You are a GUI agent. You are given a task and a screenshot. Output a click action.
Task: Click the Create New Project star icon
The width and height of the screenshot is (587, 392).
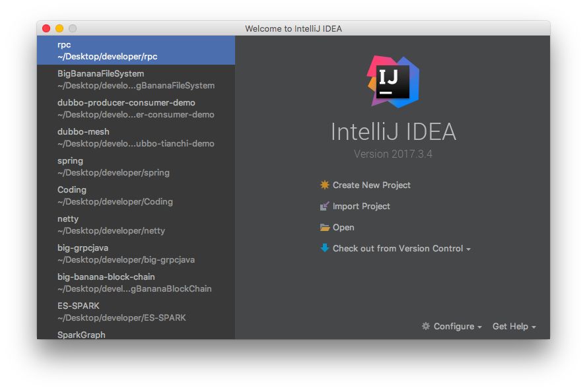click(x=325, y=185)
